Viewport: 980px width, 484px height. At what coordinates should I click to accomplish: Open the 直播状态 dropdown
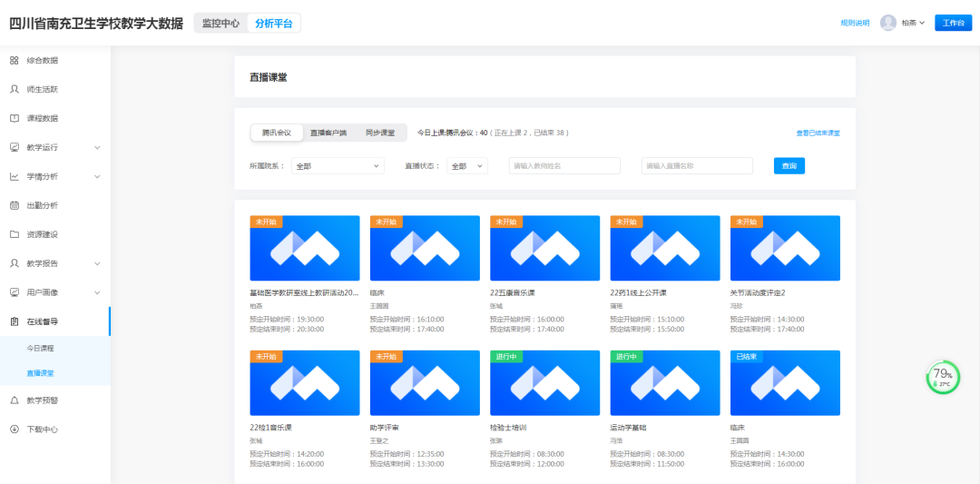(x=467, y=165)
